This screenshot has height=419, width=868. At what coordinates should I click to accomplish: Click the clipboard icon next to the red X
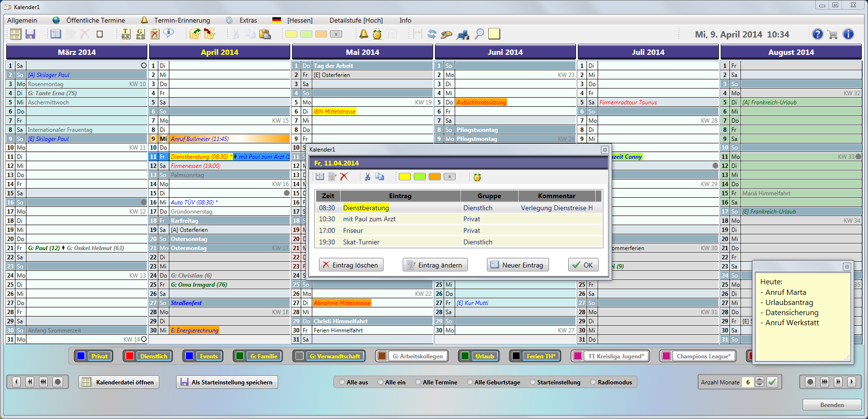click(x=100, y=34)
